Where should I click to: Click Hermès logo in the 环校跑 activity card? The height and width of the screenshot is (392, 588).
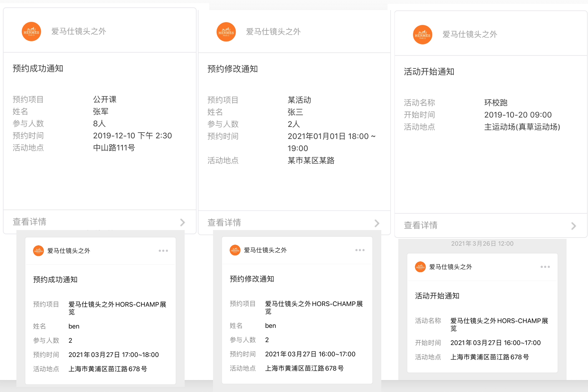422,35
